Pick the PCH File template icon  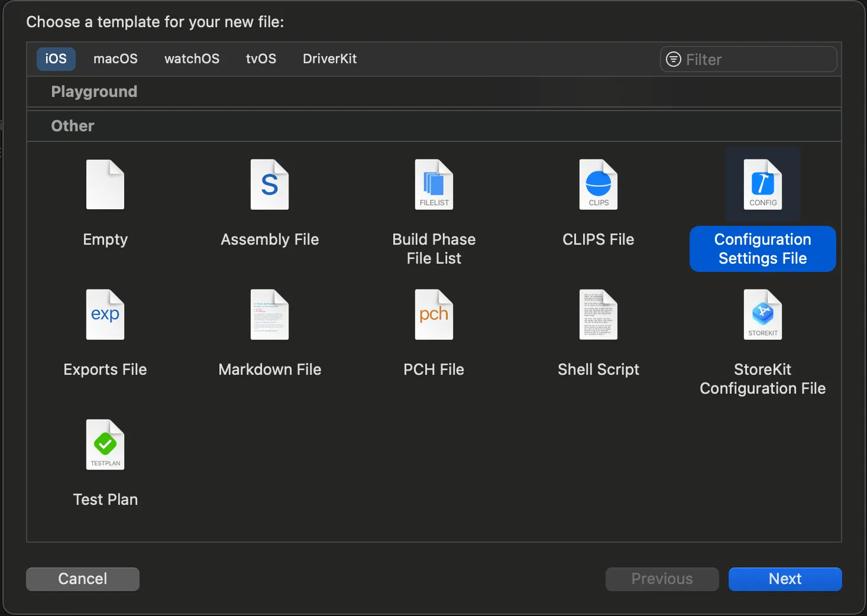point(434,315)
